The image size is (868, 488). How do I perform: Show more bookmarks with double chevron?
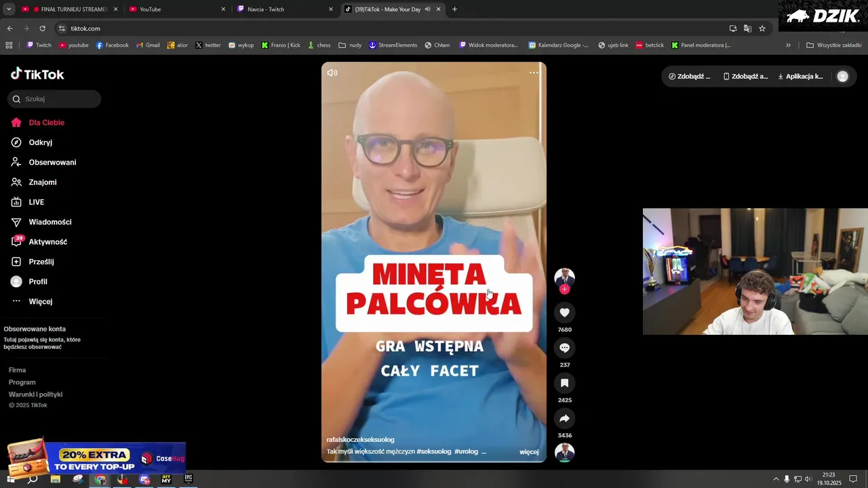(x=788, y=45)
